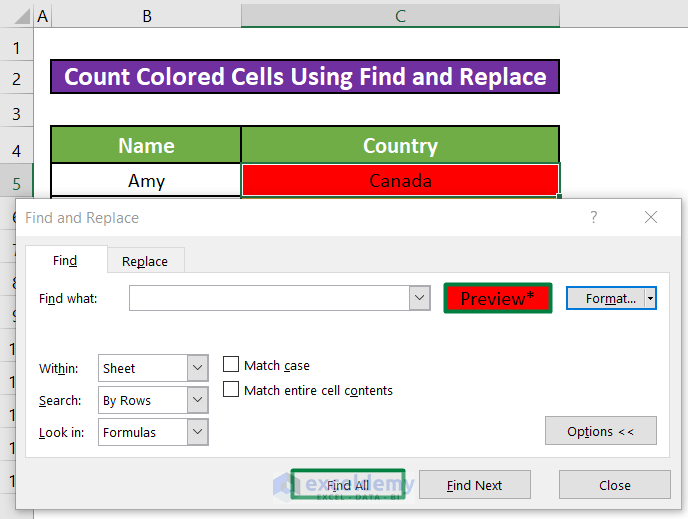Screen dimensions: 688x519
Task: Expand the Find what history dropdown arrow
Action: [x=419, y=298]
